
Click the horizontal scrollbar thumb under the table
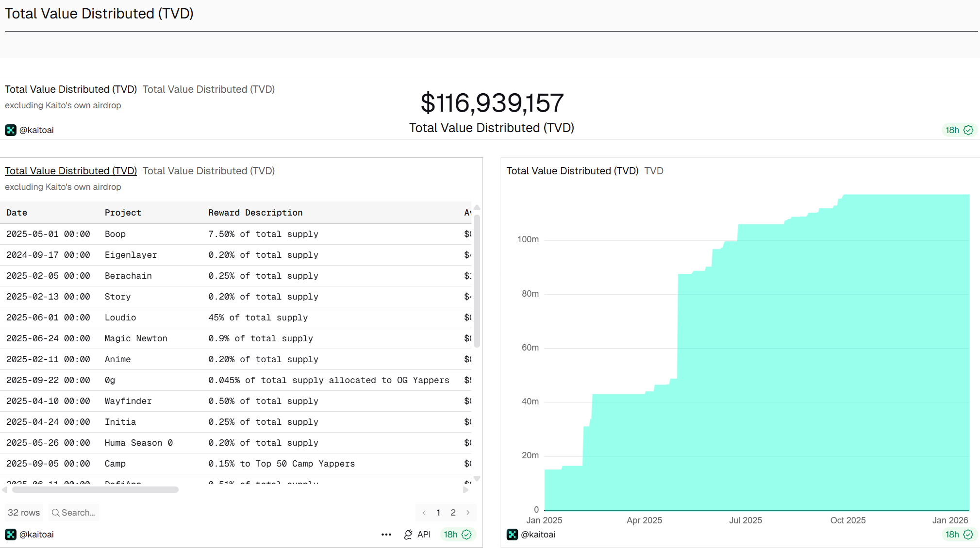95,490
